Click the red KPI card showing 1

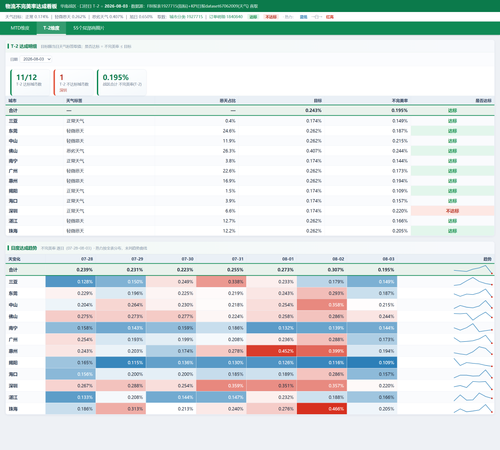pos(74,82)
